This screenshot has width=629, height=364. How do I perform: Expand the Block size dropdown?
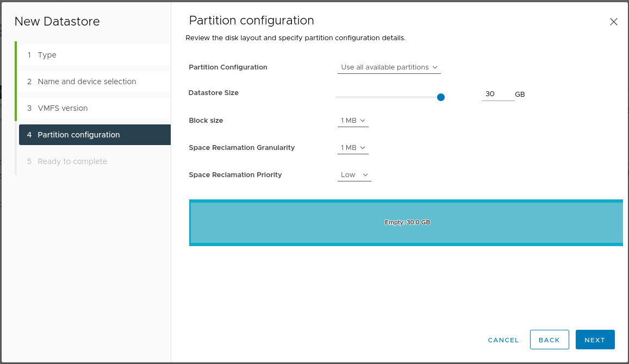tap(353, 121)
